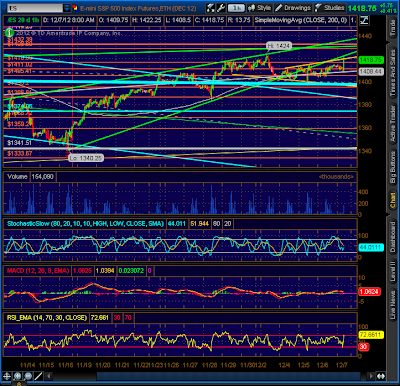Click the expand-width arrows icon beside scrollbar

click(x=381, y=376)
